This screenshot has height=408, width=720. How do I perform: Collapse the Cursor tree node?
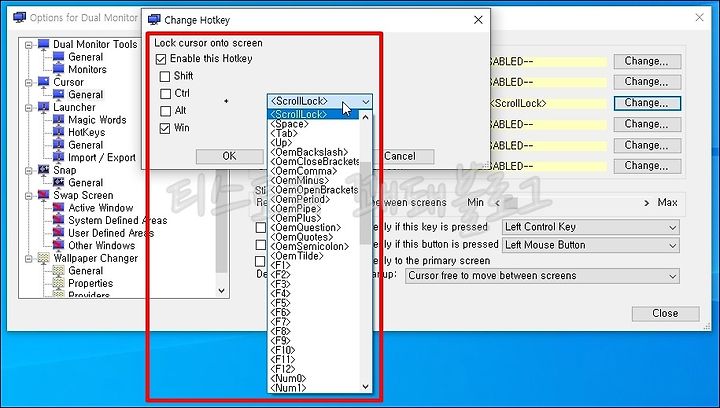click(29, 83)
